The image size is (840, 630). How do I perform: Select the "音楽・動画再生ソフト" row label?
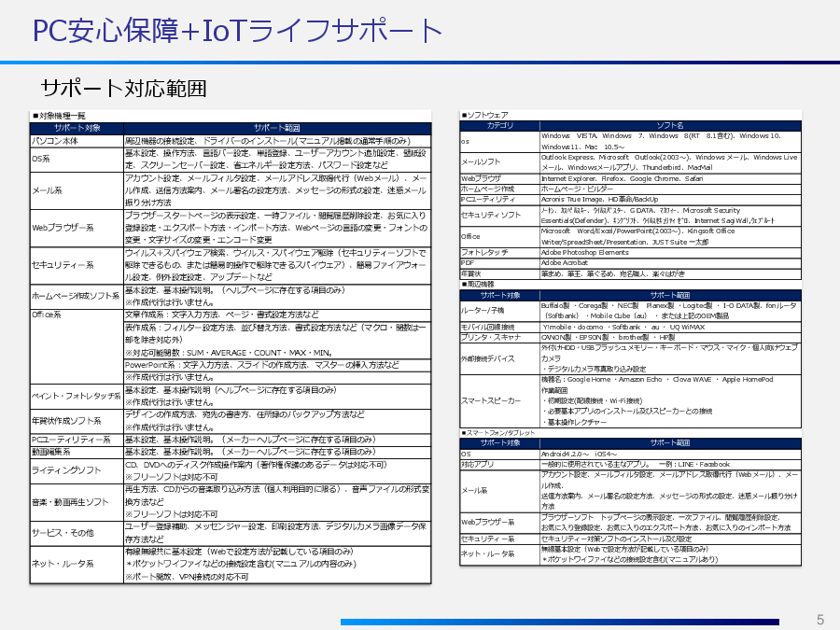tap(70, 502)
